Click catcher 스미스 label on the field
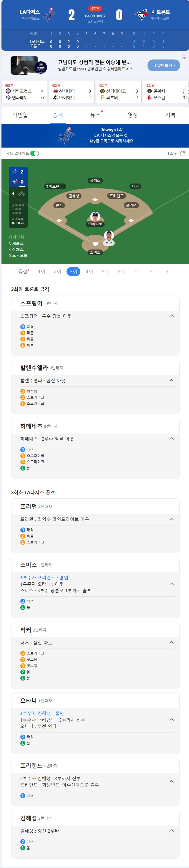This screenshot has height=868, width=189. 95,252
